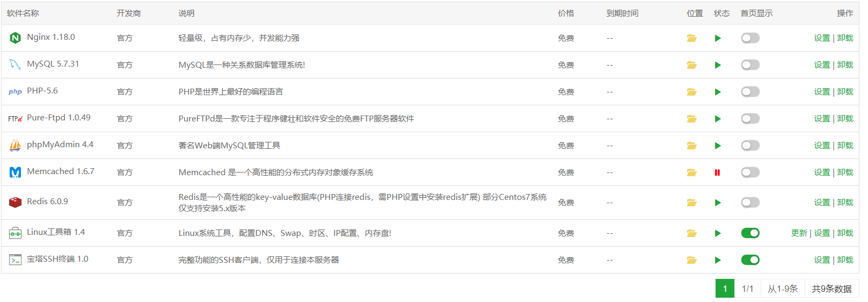
Task: Open the Pure-Ftpd folder location
Action: [691, 119]
